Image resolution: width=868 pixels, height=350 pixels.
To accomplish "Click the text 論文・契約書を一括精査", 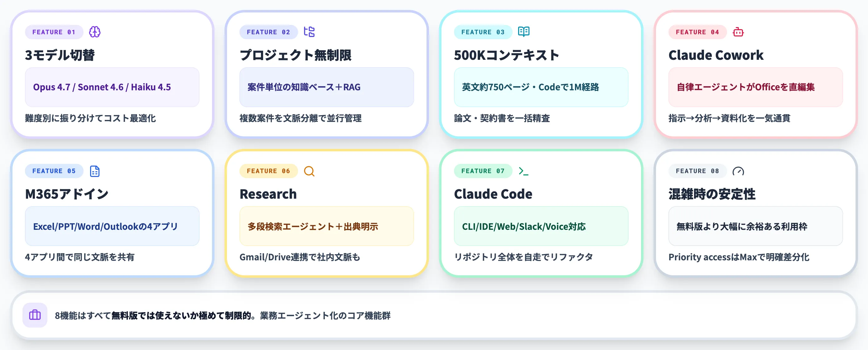I will [502, 118].
